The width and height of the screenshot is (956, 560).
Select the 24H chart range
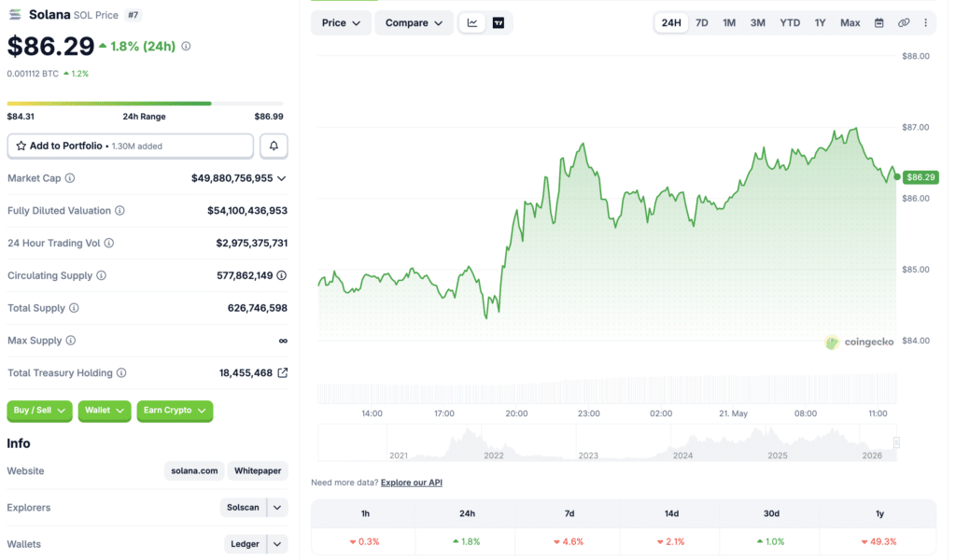click(670, 22)
